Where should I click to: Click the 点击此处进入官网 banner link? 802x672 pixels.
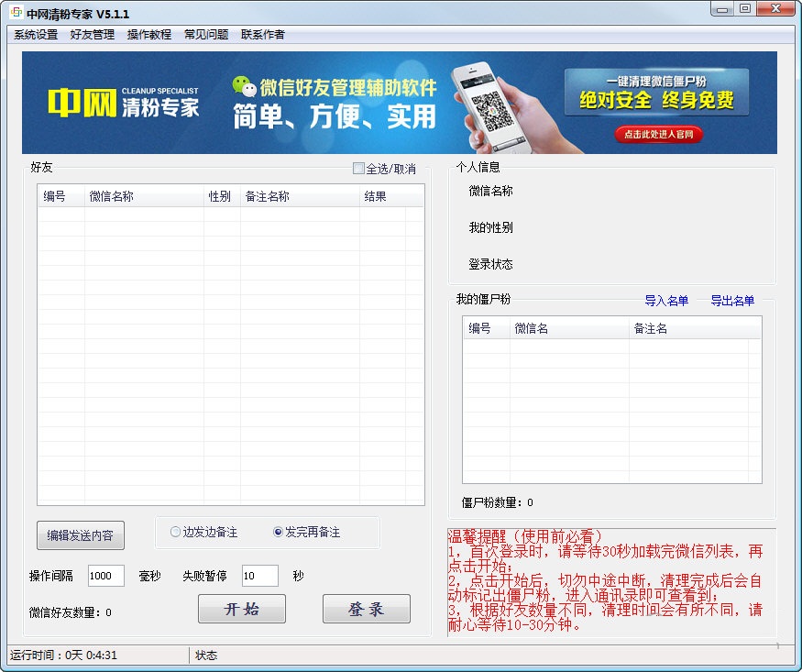tap(658, 134)
